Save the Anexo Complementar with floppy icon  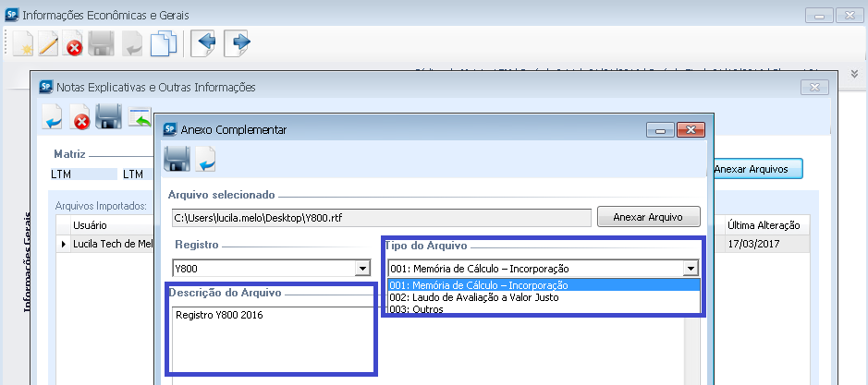point(177,160)
